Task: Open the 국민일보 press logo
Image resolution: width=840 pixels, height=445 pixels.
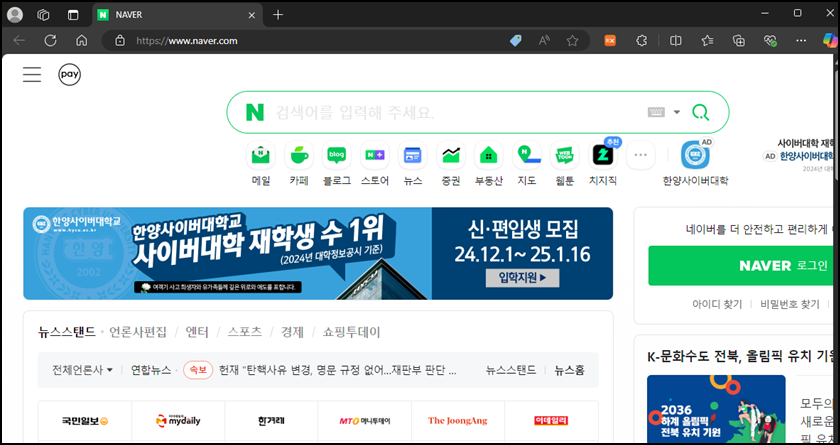Action: pos(85,421)
